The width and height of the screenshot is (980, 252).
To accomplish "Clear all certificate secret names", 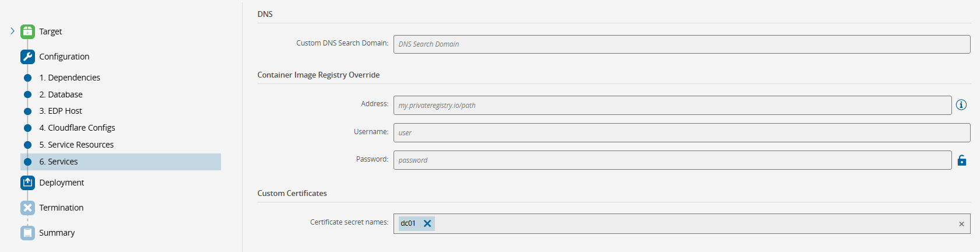I will click(x=961, y=224).
